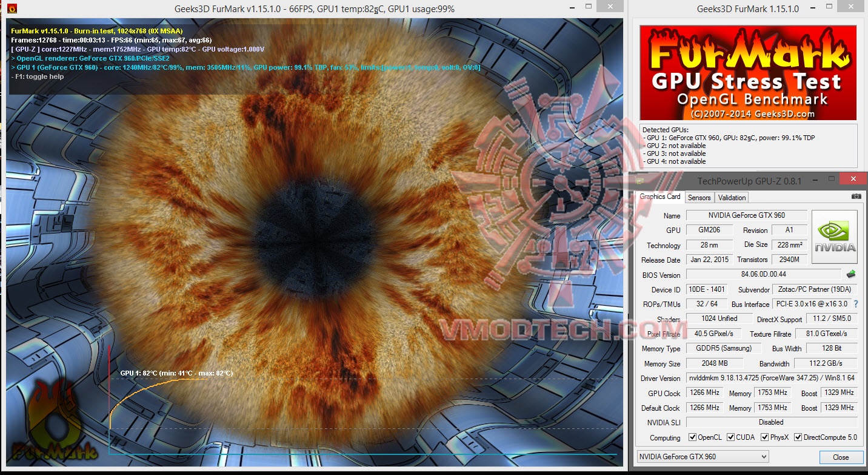
Task: Click the Memory value in the Default Clock row
Action: point(772,408)
